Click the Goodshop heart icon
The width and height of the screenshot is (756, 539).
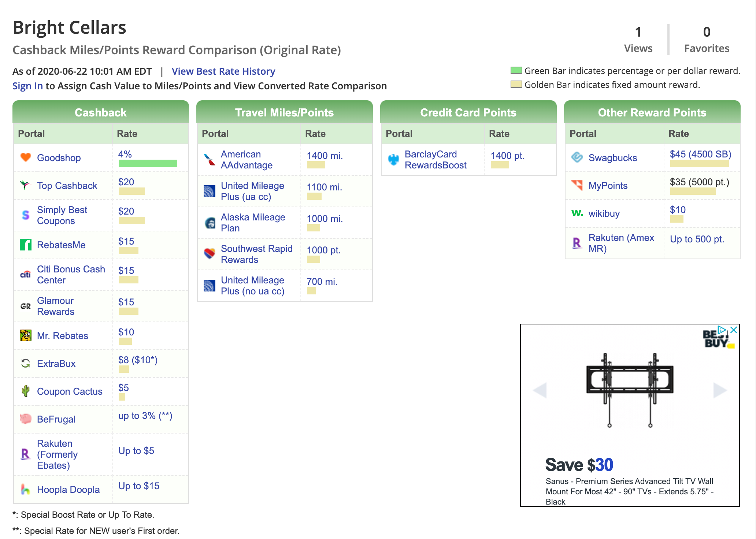click(x=26, y=157)
